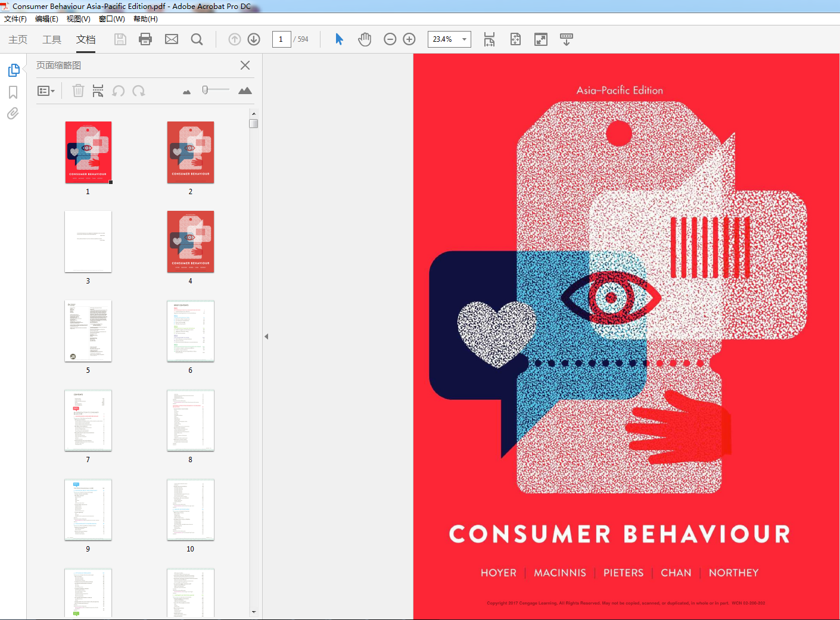Open thumbnail panel options dropdown

point(46,91)
